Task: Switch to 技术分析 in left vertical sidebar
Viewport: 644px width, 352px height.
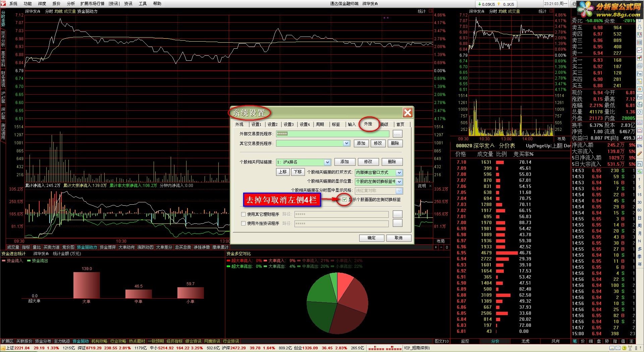Action: pos(3,38)
